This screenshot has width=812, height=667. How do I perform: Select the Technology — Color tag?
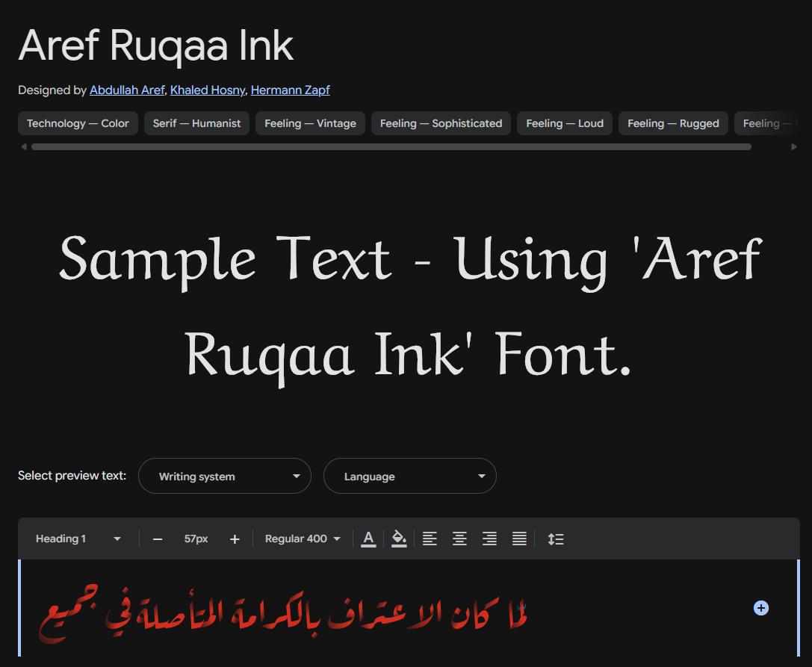[78, 123]
